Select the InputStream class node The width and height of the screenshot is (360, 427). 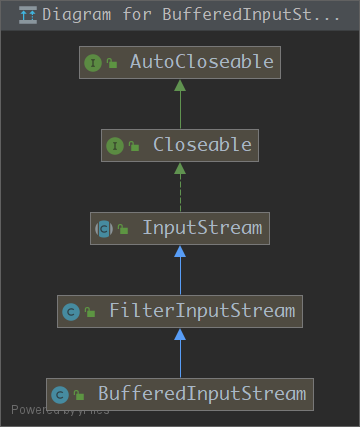pos(180,229)
